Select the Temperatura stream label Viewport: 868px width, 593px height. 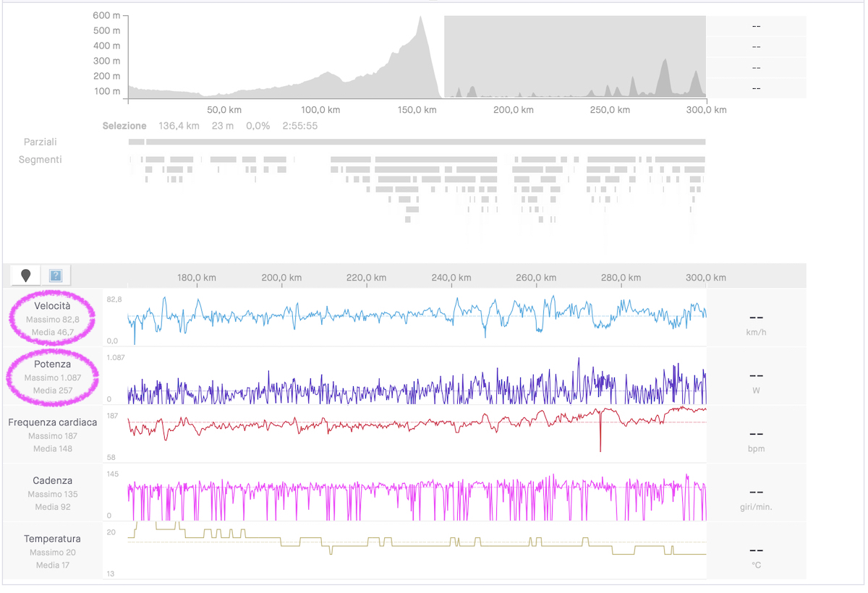[52, 539]
